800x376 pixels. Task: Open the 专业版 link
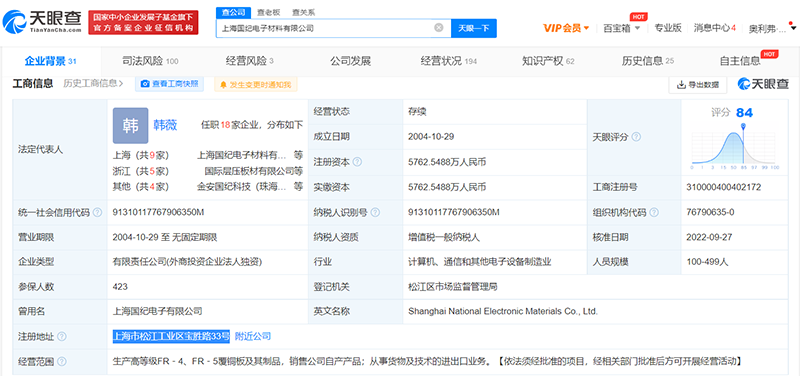[x=668, y=28]
